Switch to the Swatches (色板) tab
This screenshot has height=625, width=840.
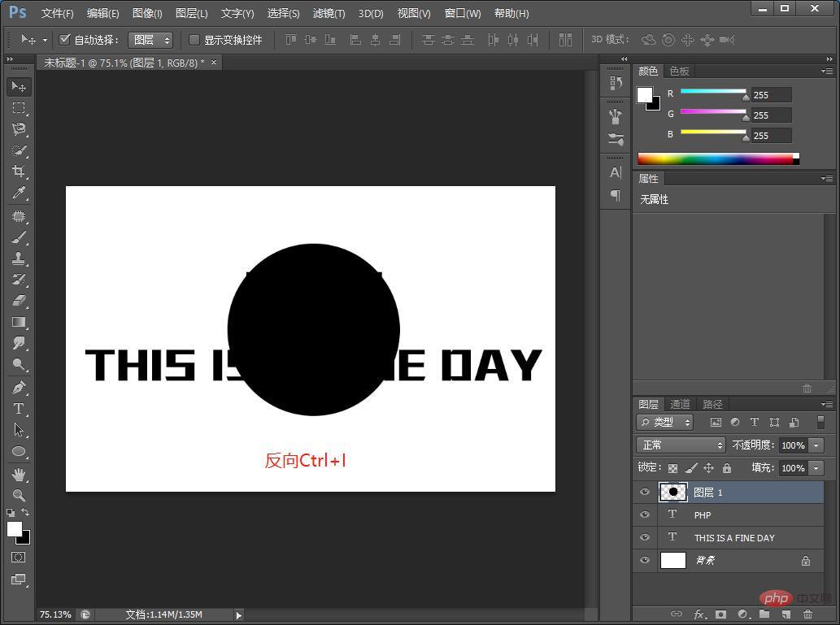click(x=679, y=72)
